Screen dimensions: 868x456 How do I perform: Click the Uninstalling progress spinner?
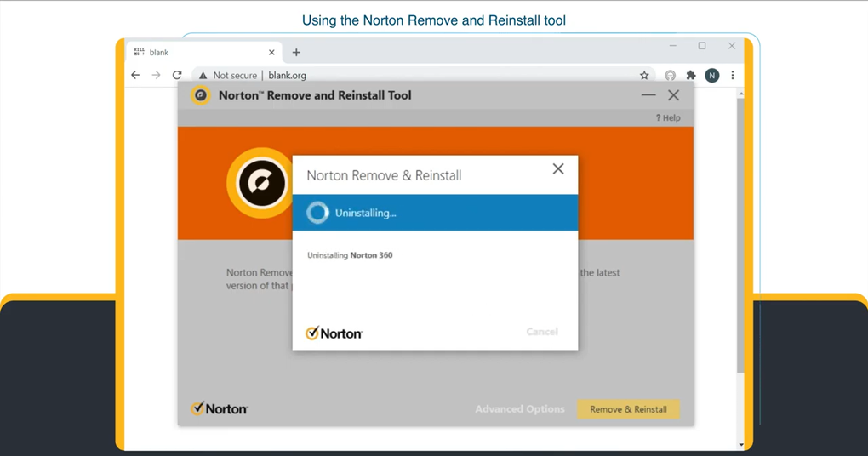[317, 213]
